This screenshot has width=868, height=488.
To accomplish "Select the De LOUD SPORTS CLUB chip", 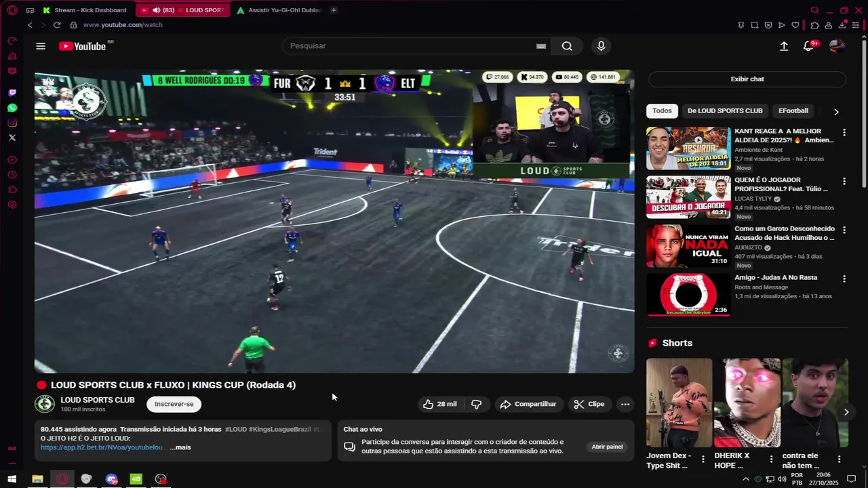I will 725,110.
